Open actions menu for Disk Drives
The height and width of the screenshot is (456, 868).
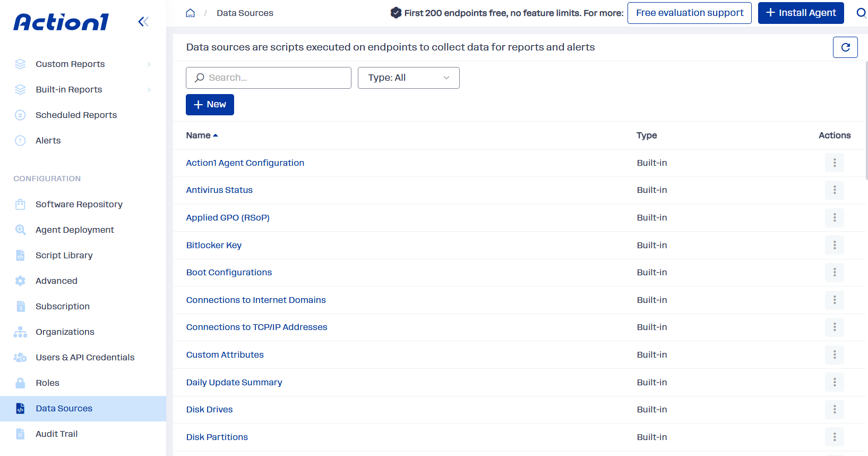835,409
